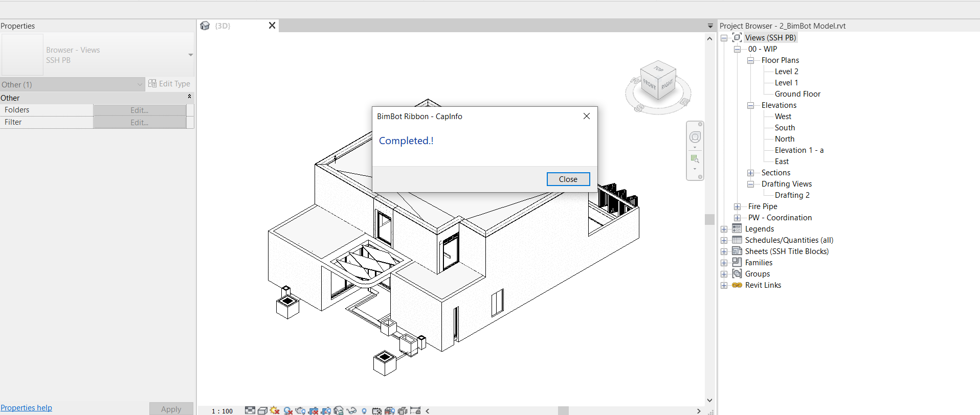Select Ground Floor in Project Browser

[x=797, y=94]
